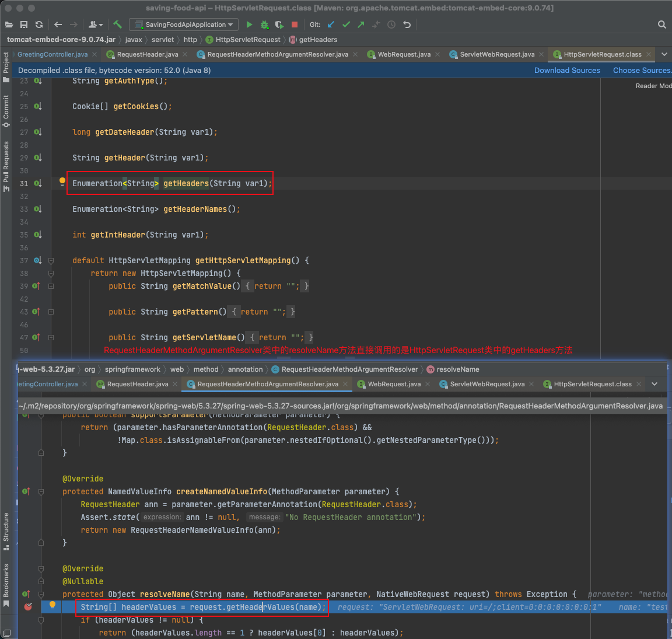The height and width of the screenshot is (639, 672).
Task: Stop the running application with the red square
Action: pyautogui.click(x=295, y=25)
